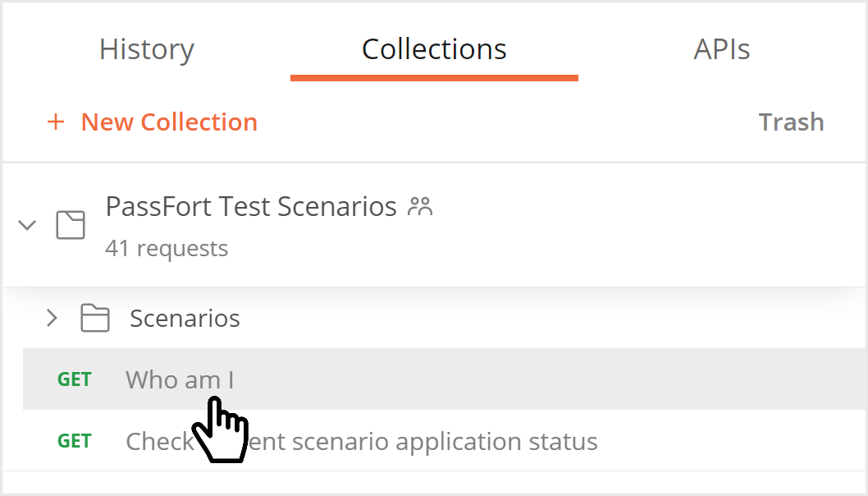
Task: Switch to the History tab
Action: pos(147,49)
